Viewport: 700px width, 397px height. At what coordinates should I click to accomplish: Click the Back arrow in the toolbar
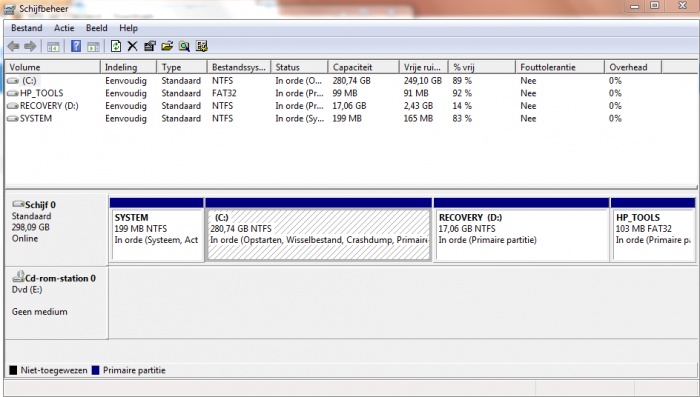coord(13,46)
